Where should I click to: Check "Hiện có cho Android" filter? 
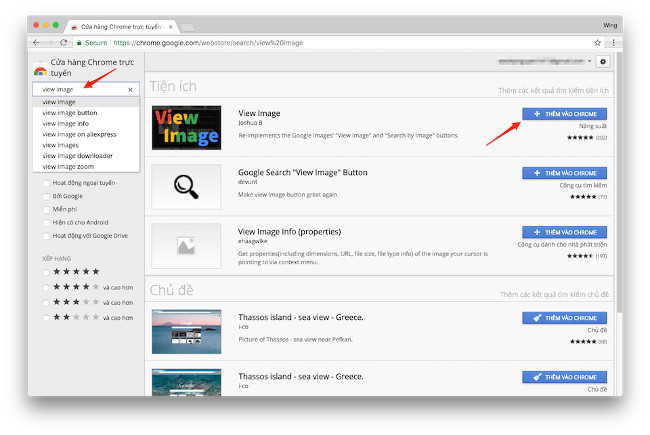pyautogui.click(x=46, y=223)
